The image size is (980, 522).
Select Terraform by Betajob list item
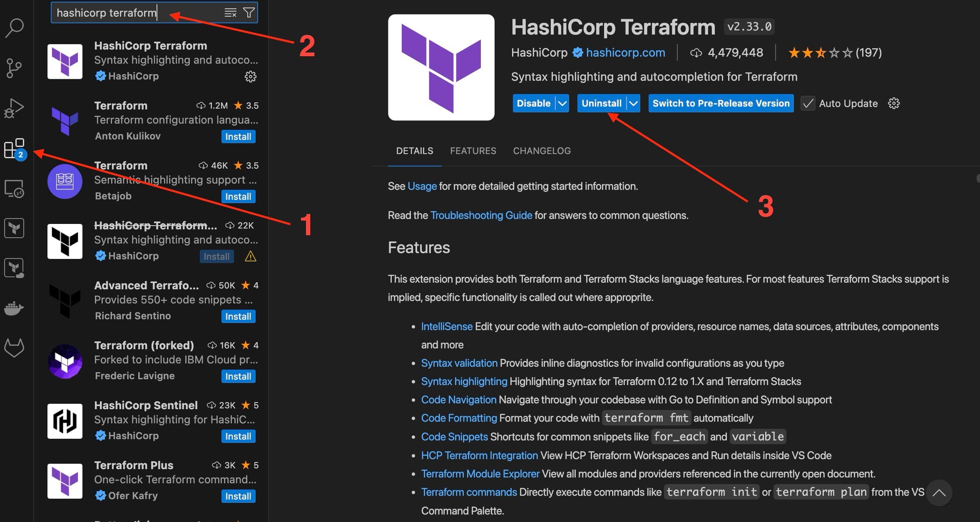[152, 181]
